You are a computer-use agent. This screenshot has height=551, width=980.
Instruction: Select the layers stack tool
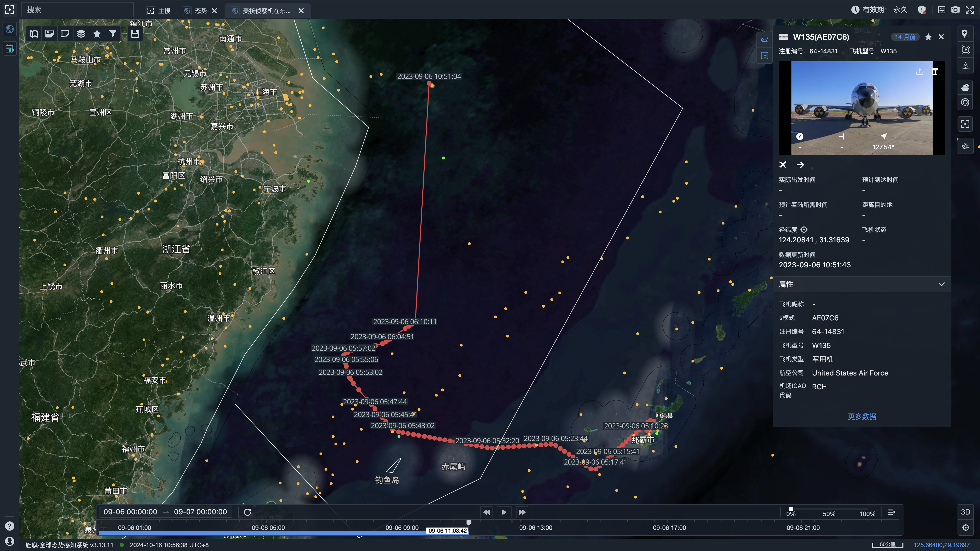click(81, 34)
